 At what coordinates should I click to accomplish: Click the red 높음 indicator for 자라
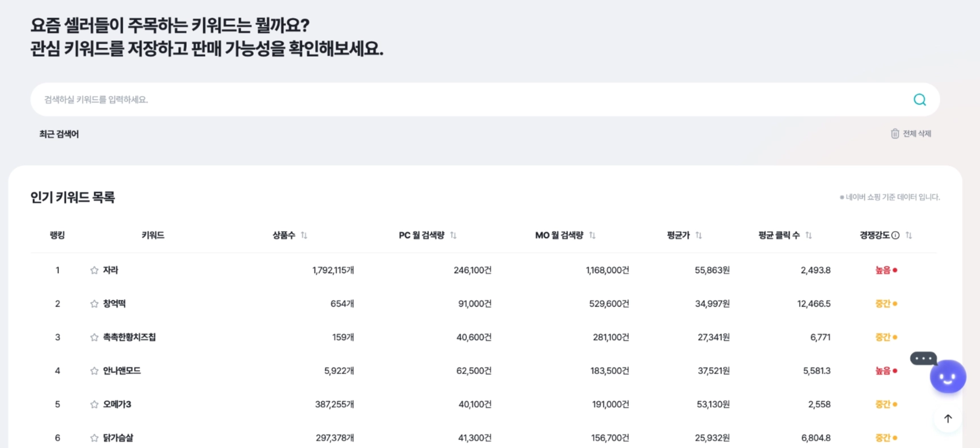point(886,270)
